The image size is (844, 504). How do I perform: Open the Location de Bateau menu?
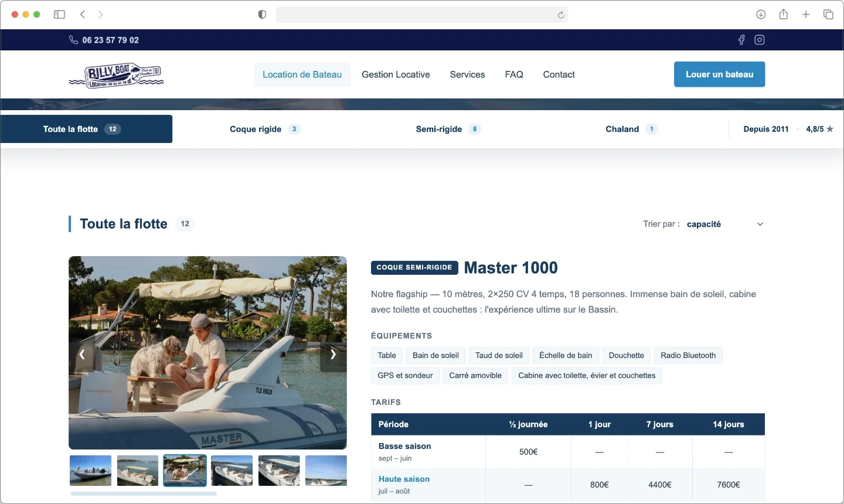point(302,74)
